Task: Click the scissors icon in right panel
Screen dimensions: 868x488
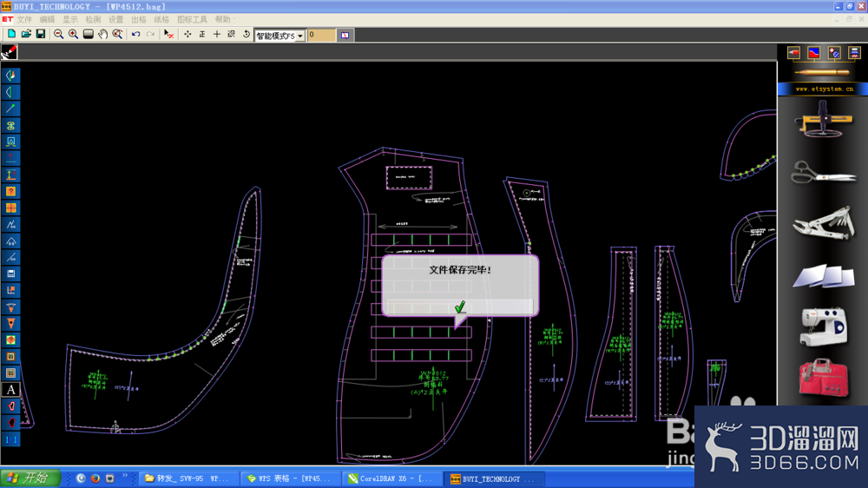Action: point(824,172)
